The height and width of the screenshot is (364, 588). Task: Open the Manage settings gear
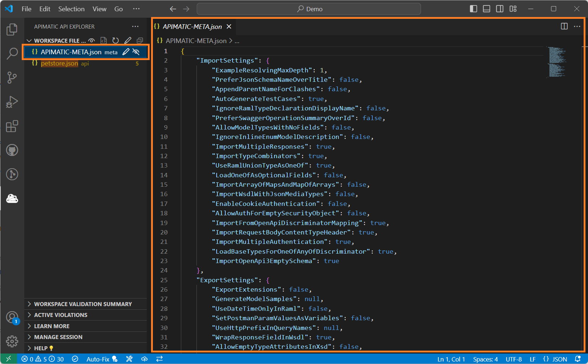tap(12, 341)
